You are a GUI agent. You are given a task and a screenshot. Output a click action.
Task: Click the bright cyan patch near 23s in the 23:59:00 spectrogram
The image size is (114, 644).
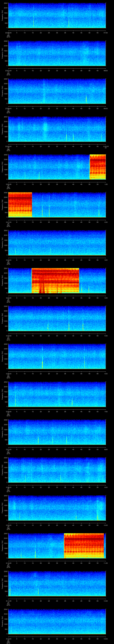45,127
